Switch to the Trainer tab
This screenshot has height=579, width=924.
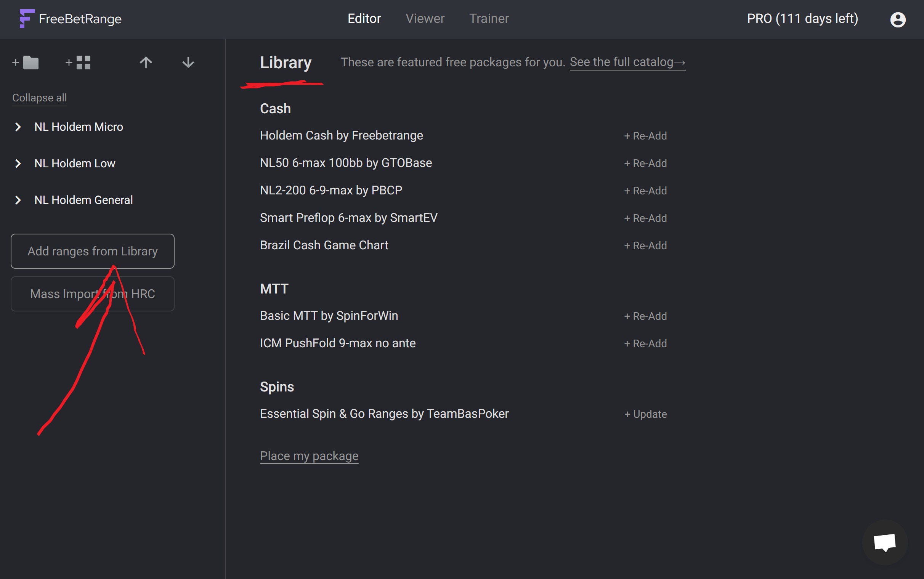[489, 19]
